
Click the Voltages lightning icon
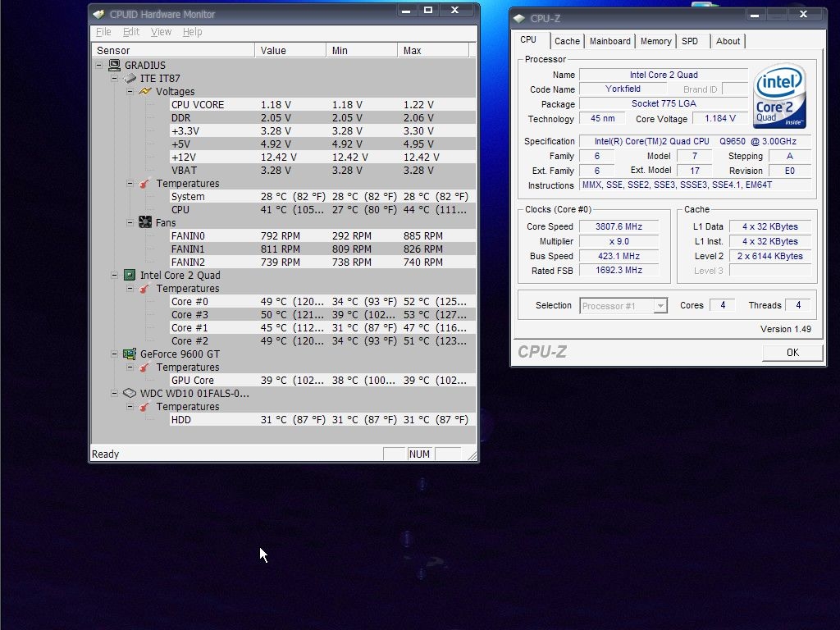(145, 92)
